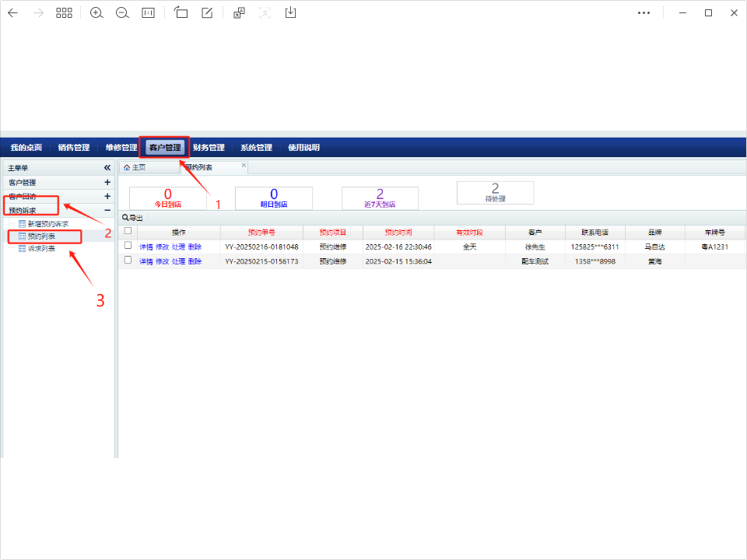Click the edit image pencil icon
747x560 pixels.
(x=207, y=13)
